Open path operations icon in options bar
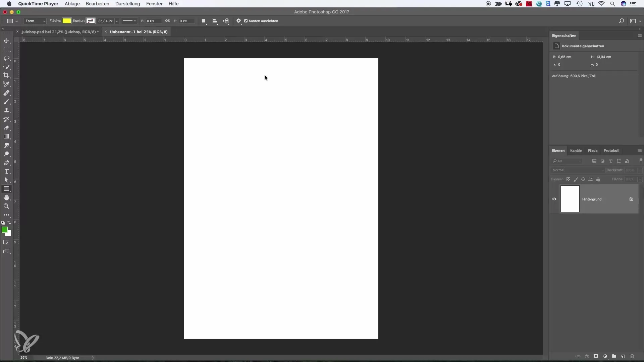The width and height of the screenshot is (644, 362). point(204,21)
